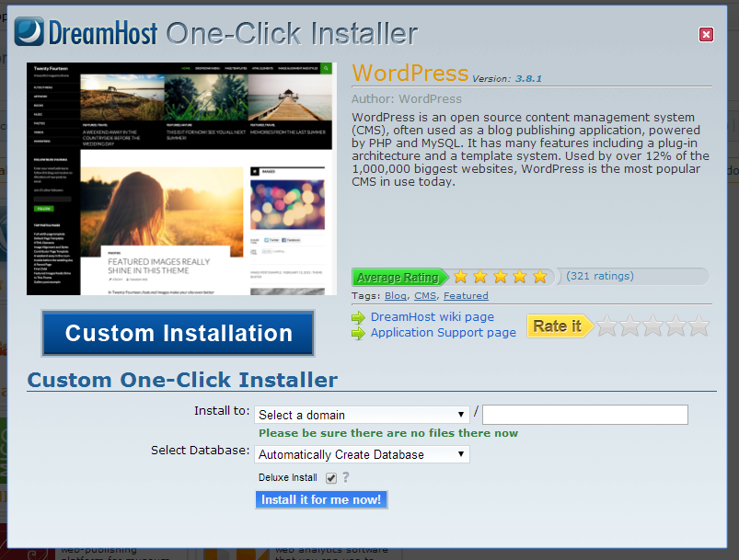
Task: Rate it five stars
Action: pyautogui.click(x=699, y=326)
